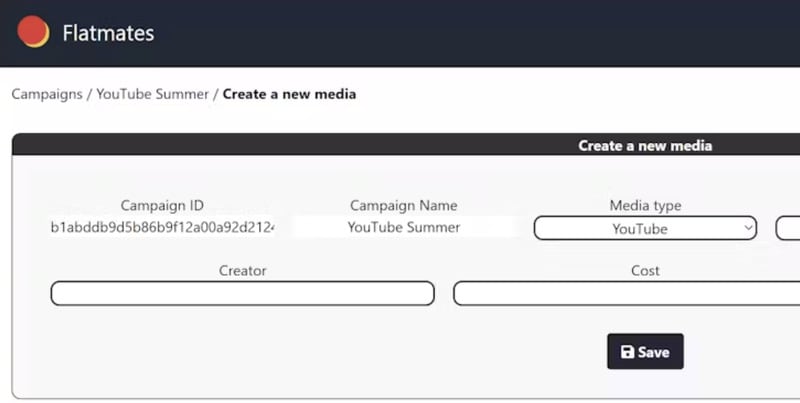Click the Flatmates app title text
The width and height of the screenshot is (800, 403).
click(108, 33)
